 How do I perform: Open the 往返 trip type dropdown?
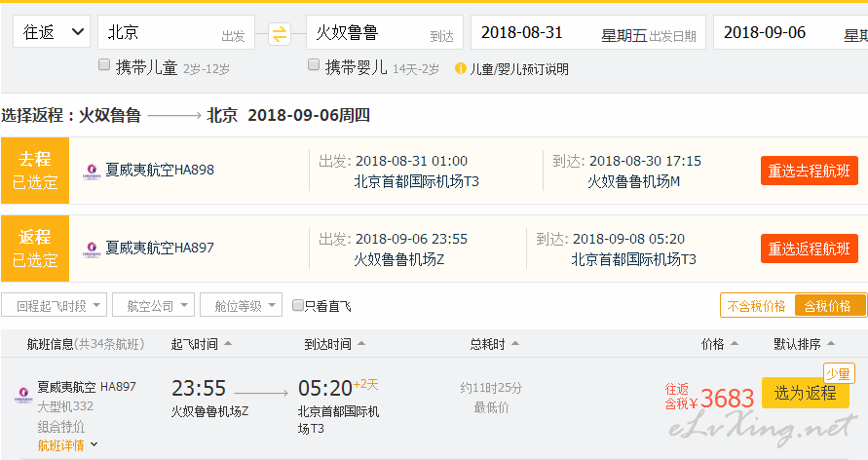click(x=52, y=32)
